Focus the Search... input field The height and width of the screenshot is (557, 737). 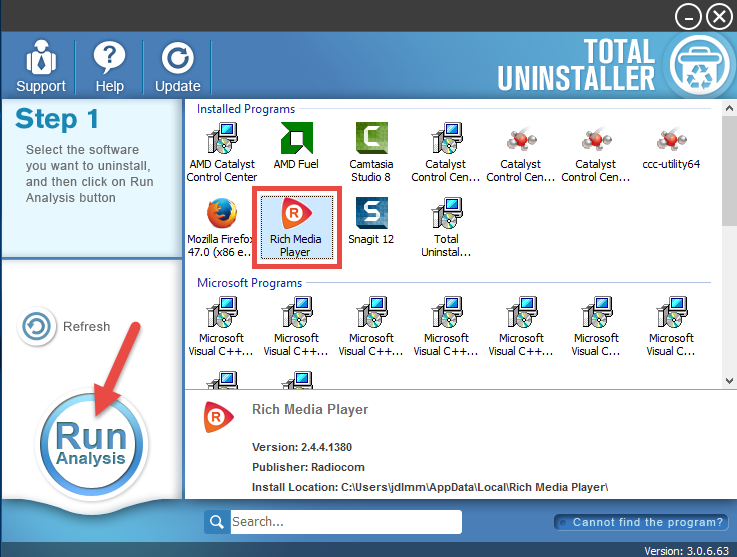pyautogui.click(x=346, y=522)
